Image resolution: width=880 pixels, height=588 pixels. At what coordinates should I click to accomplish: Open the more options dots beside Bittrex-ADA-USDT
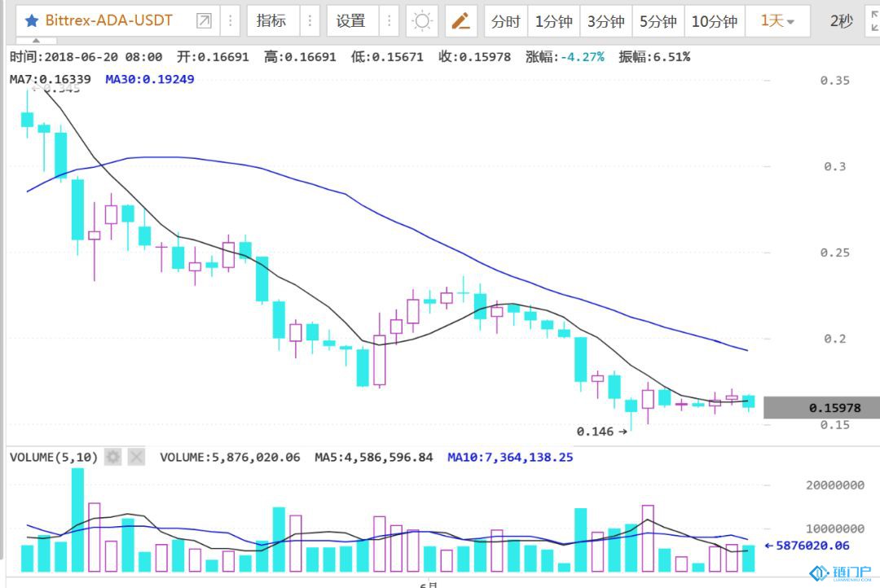click(230, 20)
